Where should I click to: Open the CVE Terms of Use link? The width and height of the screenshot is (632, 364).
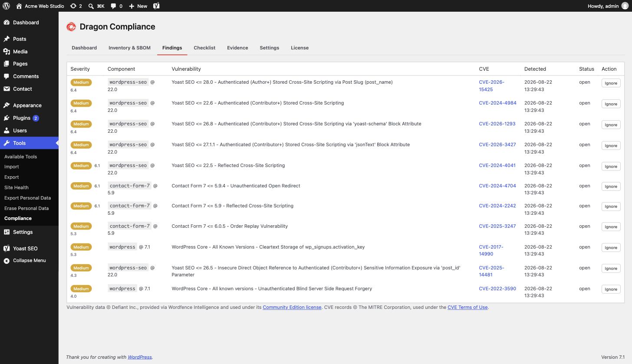coord(467,307)
